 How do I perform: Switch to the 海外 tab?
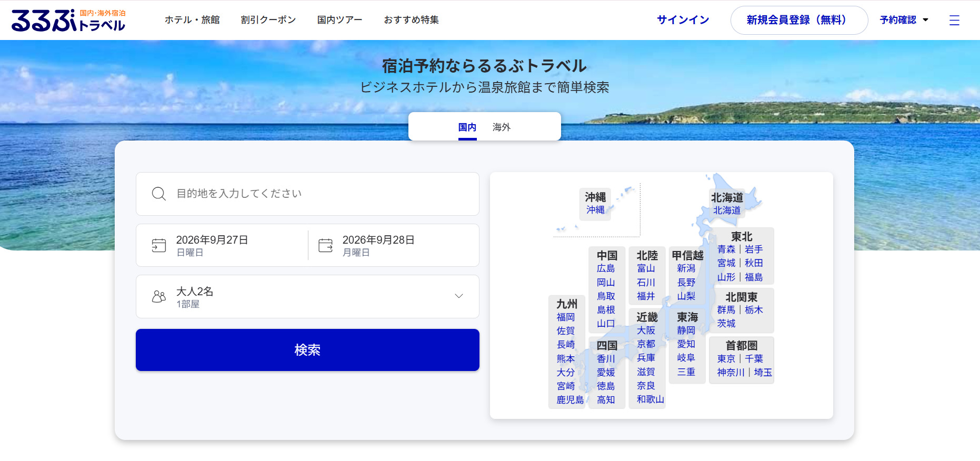point(502,127)
